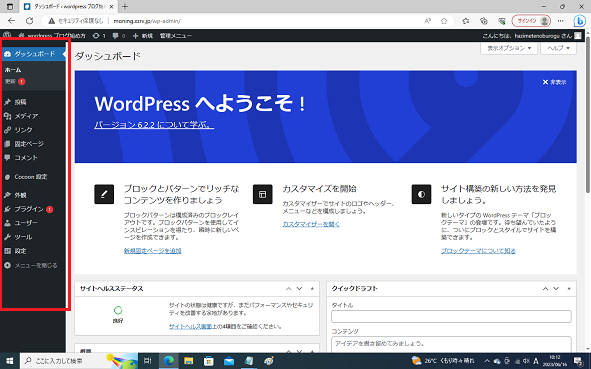Click the paintbrush icon beside 外観

click(x=7, y=195)
